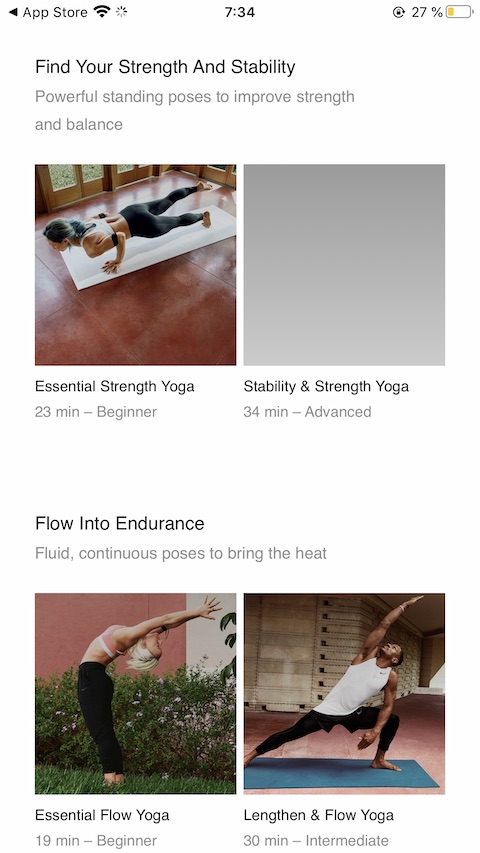Tap the 30 min – Intermediate label

pyautogui.click(x=316, y=840)
